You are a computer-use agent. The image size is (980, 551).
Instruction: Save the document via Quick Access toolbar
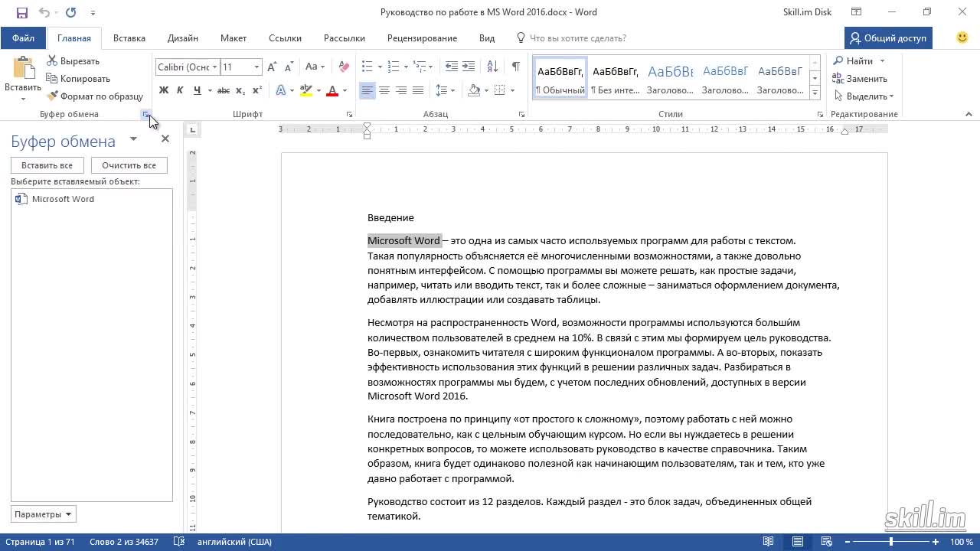click(21, 12)
